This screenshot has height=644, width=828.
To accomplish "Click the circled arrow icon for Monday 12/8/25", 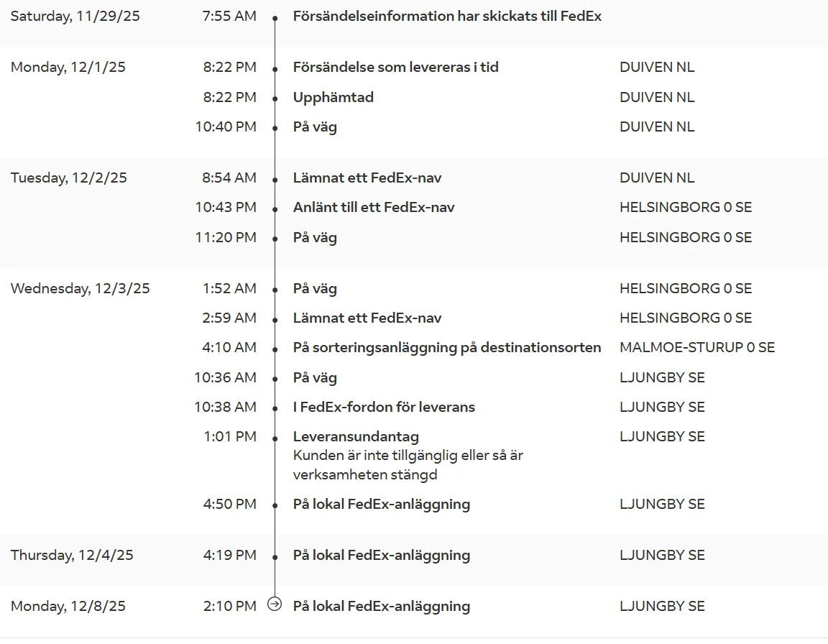I will (x=275, y=604).
